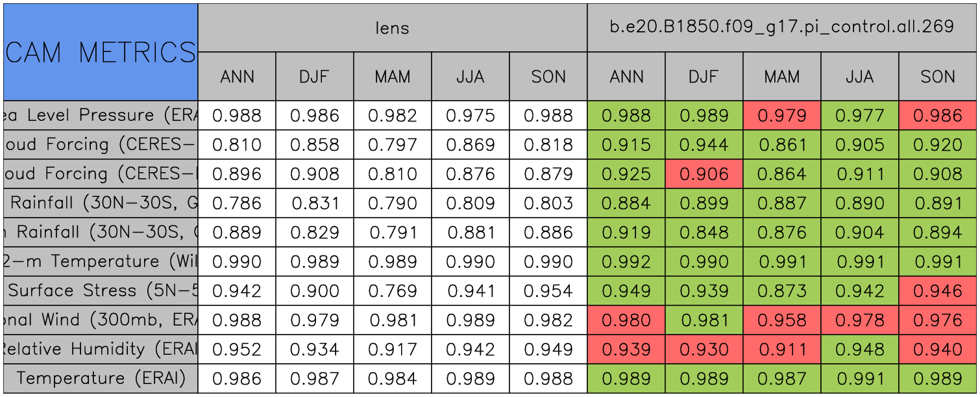Open the 2-m Temperature row label
The height and width of the screenshot is (397, 980).
coord(101,262)
